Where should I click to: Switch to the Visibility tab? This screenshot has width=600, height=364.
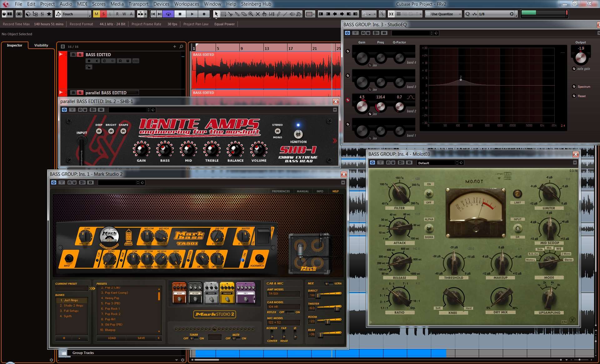point(41,45)
